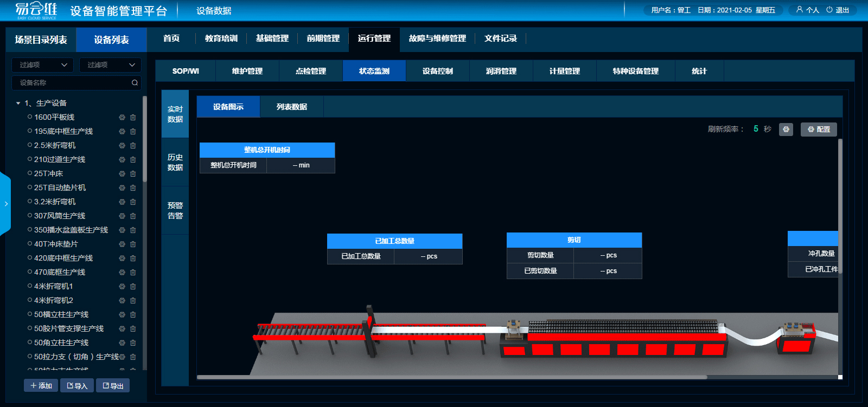Open settings gear for 420底中框生产线
This screenshot has height=407, width=868.
pyautogui.click(x=122, y=258)
